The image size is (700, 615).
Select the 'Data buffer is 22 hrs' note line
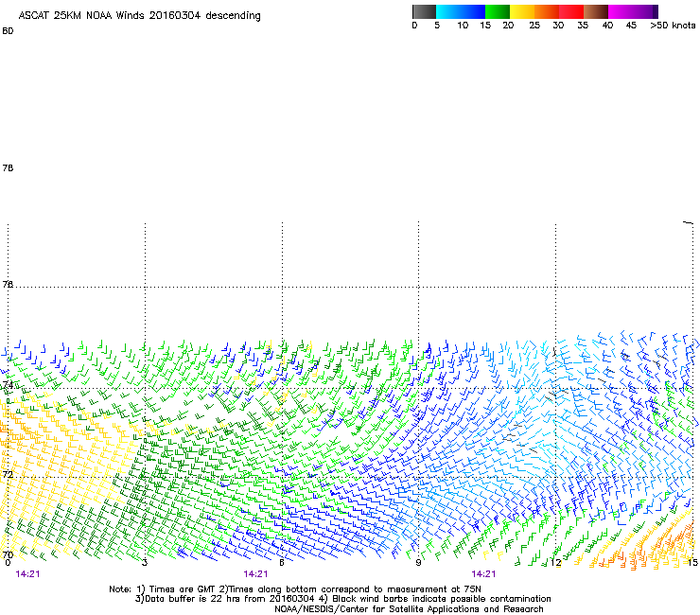click(x=342, y=599)
